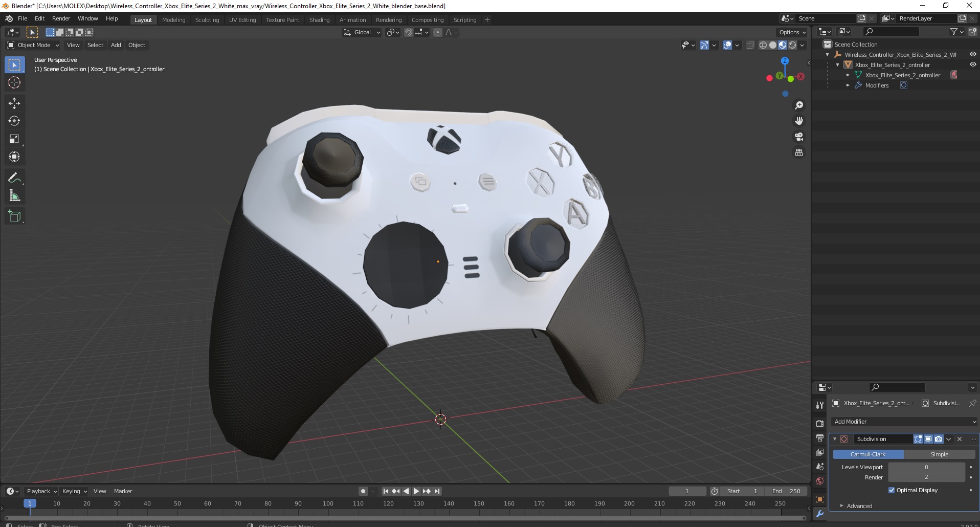Toggle Subdivision modifier viewport display

click(x=928, y=439)
